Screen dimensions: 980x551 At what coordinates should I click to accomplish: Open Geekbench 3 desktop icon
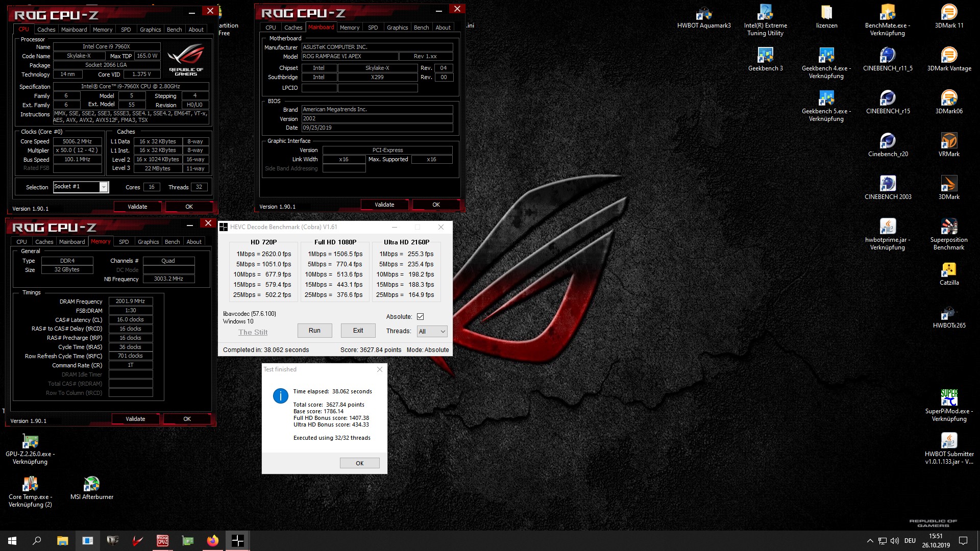(765, 60)
